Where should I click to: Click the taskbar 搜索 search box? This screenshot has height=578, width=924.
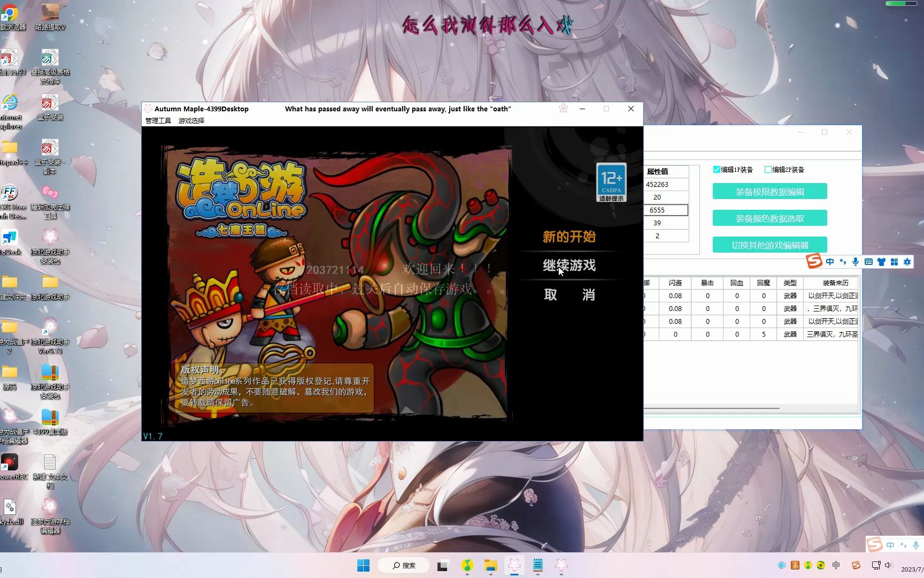pos(404,565)
